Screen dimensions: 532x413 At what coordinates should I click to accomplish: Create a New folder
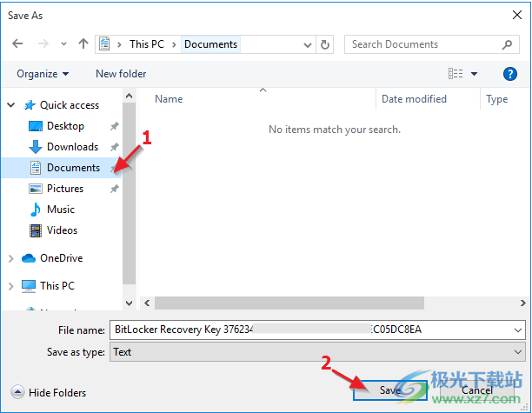(121, 74)
